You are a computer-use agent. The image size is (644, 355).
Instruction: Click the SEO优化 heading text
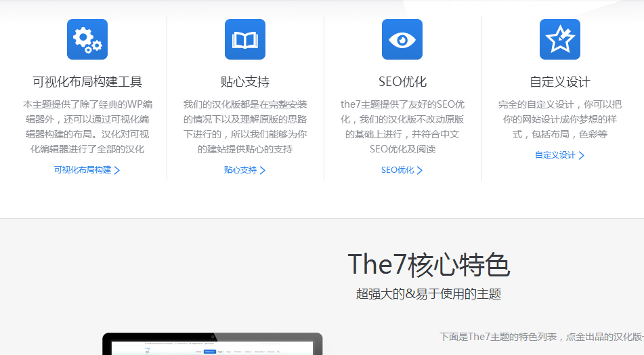[402, 82]
